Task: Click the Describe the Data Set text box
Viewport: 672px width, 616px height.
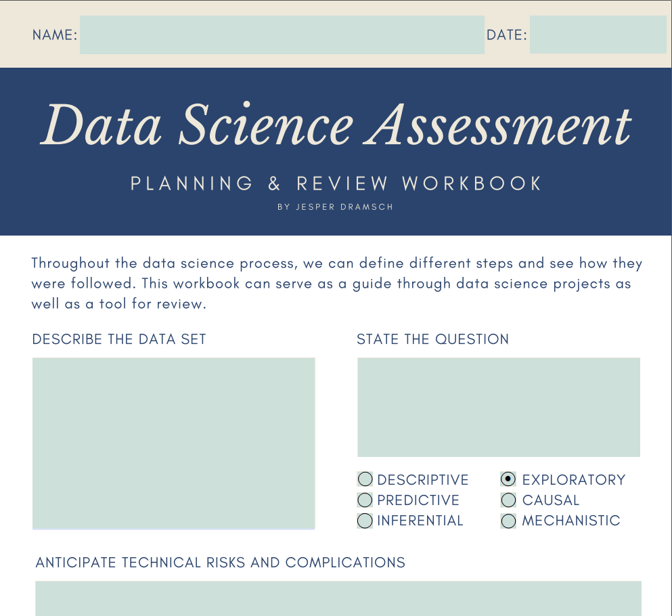Action: click(173, 443)
